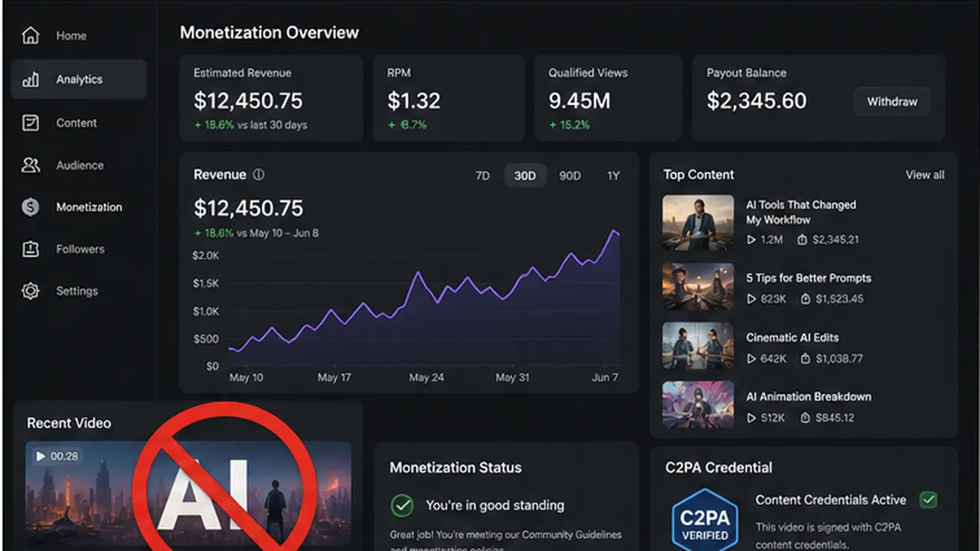980x551 pixels.
Task: Open the Home icon in the sidebar
Action: click(31, 36)
